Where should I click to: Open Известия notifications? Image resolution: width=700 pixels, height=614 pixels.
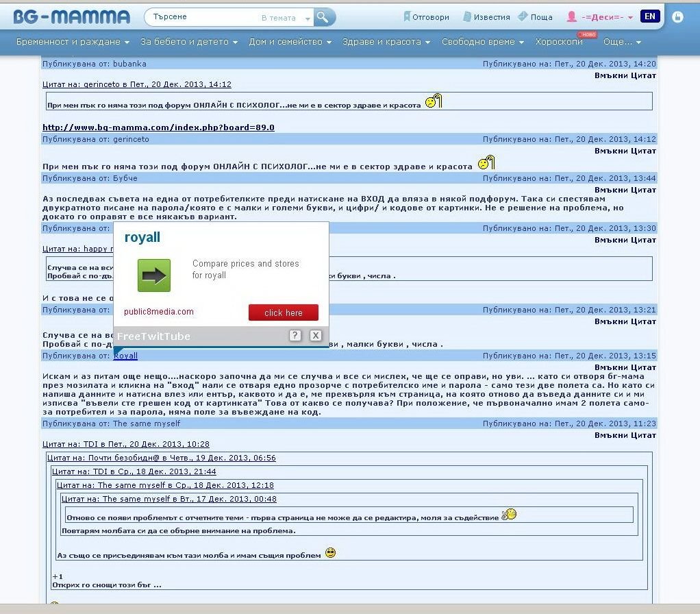point(486,17)
